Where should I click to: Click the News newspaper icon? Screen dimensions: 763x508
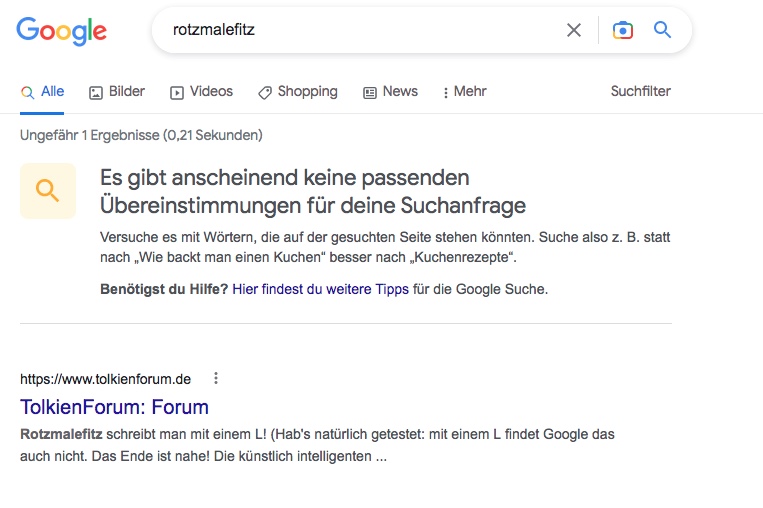click(370, 92)
